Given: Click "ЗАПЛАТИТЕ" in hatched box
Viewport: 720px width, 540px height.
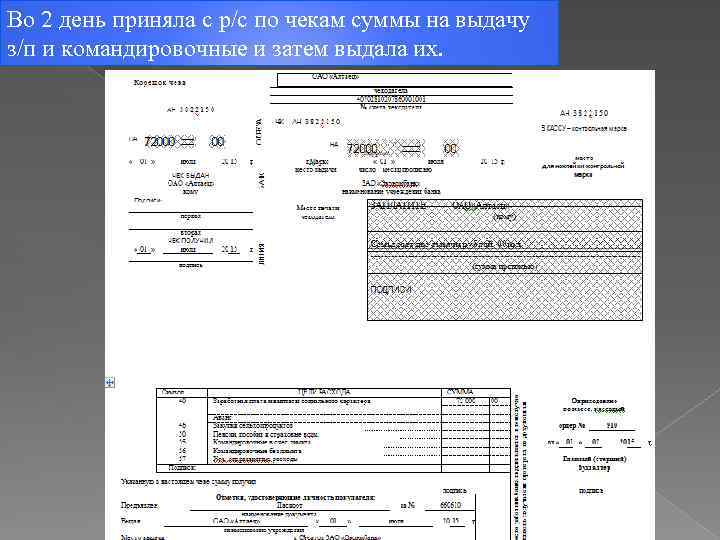Looking at the screenshot, I should (x=398, y=206).
